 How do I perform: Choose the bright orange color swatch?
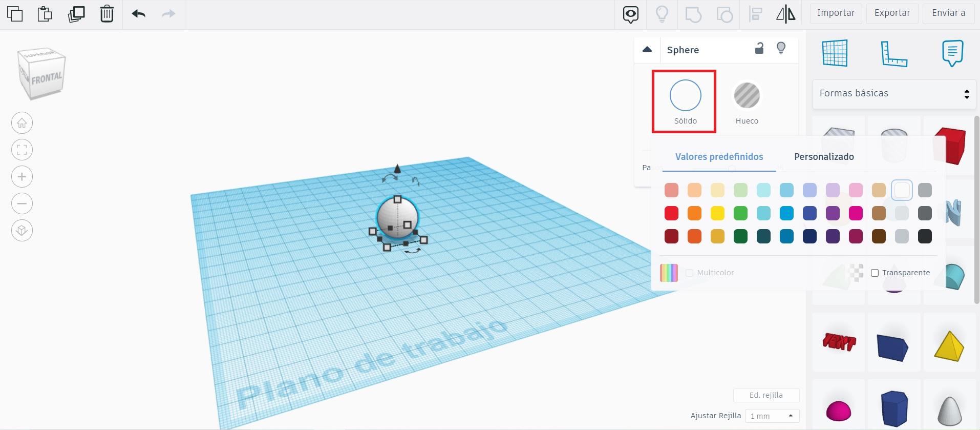(694, 213)
